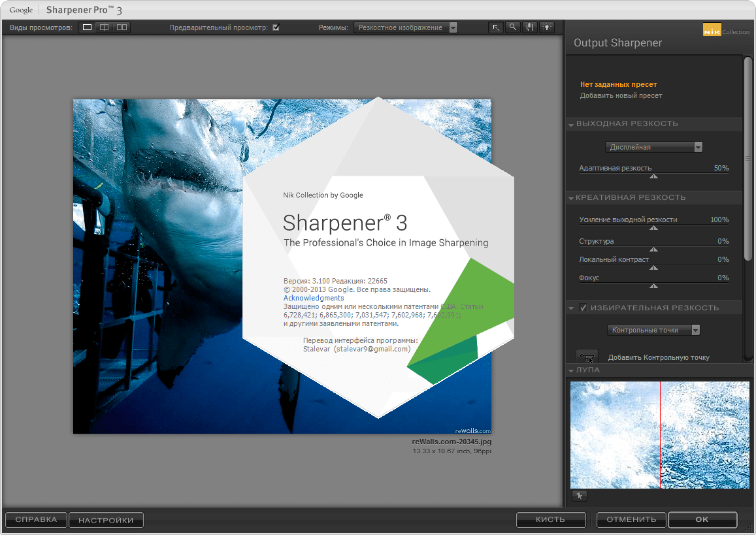Image resolution: width=756 pixels, height=535 pixels.
Task: Click the Адаптивная резкость slider handle
Action: [x=653, y=176]
